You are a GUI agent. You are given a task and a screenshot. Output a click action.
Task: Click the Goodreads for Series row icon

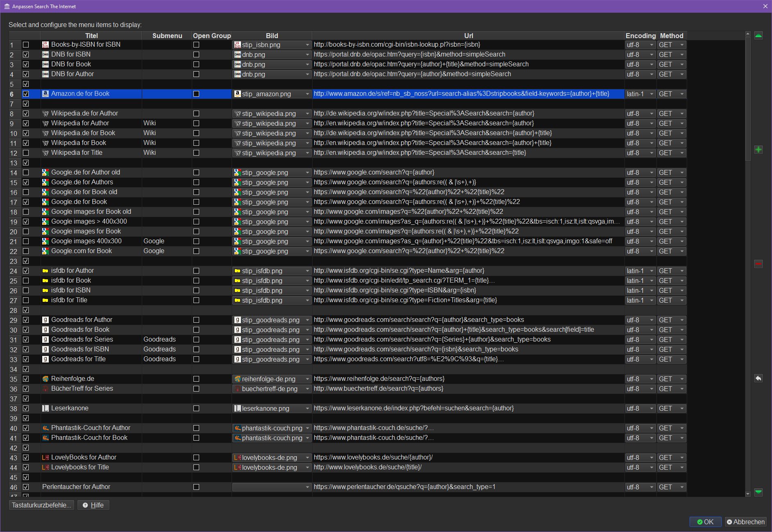pyautogui.click(x=45, y=340)
